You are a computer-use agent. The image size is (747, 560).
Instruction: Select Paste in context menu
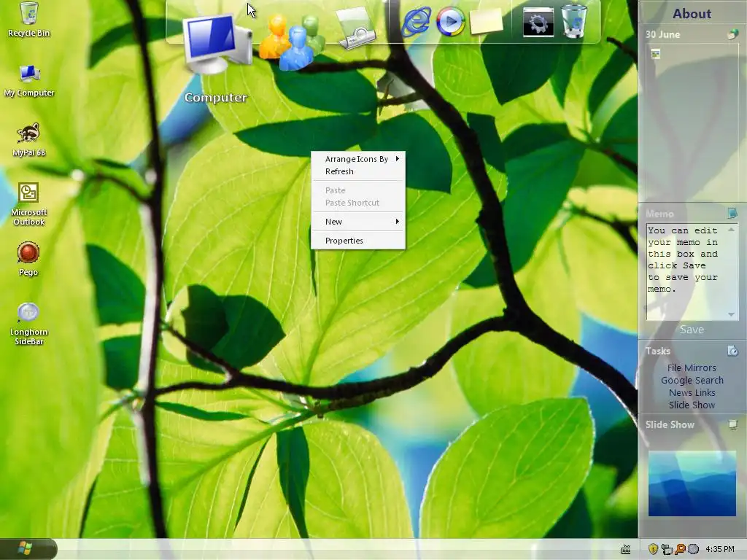coord(357,190)
